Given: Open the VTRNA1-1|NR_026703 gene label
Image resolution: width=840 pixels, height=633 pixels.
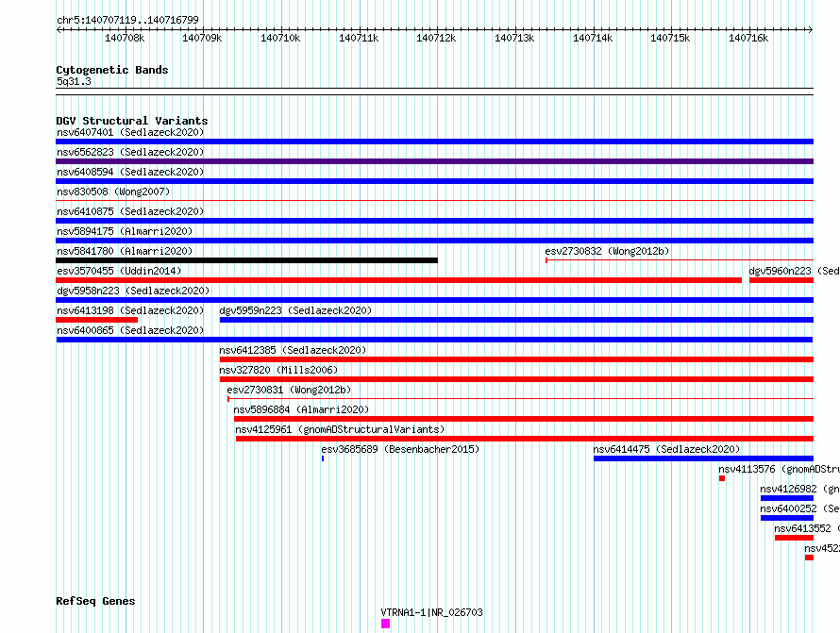Looking at the screenshot, I should pyautogui.click(x=431, y=612).
